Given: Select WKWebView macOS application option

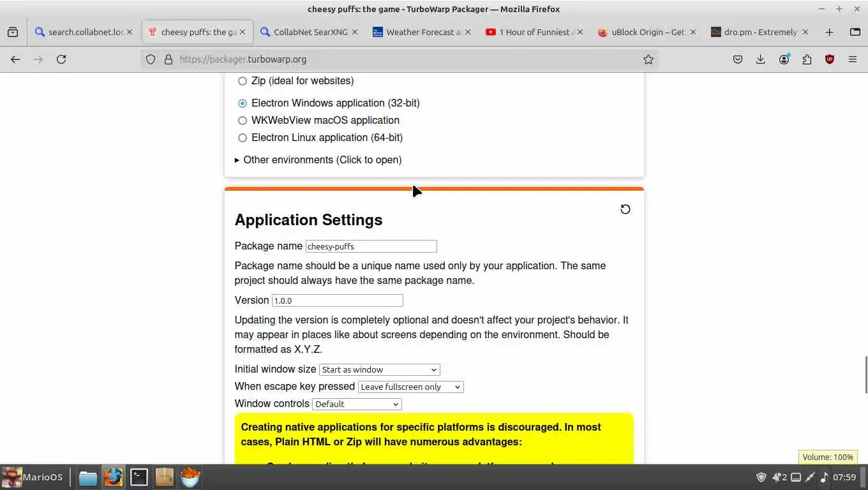Looking at the screenshot, I should (x=242, y=121).
